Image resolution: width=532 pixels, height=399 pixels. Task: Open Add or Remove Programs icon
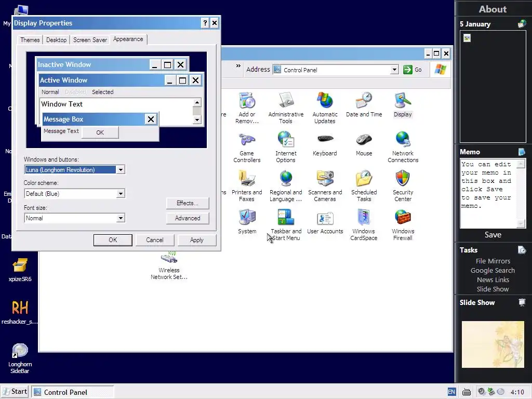pyautogui.click(x=247, y=108)
